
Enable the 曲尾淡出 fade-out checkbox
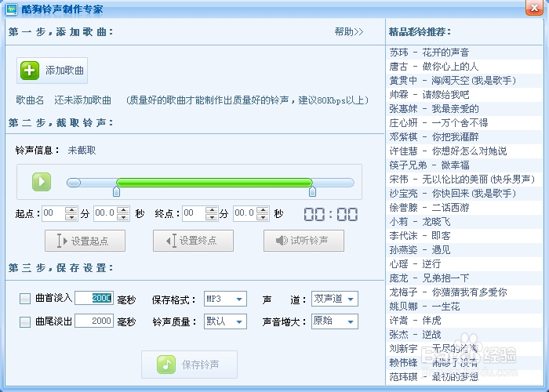click(x=25, y=321)
